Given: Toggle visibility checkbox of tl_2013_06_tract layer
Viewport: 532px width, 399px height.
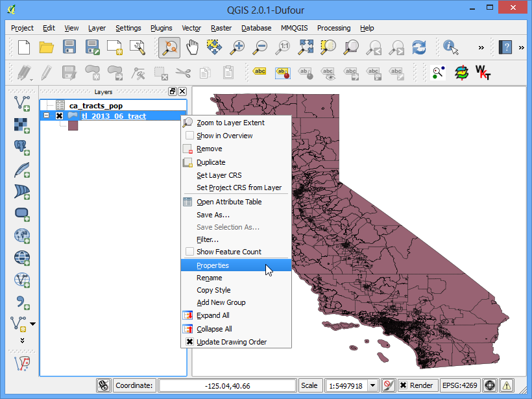Looking at the screenshot, I should (x=60, y=115).
